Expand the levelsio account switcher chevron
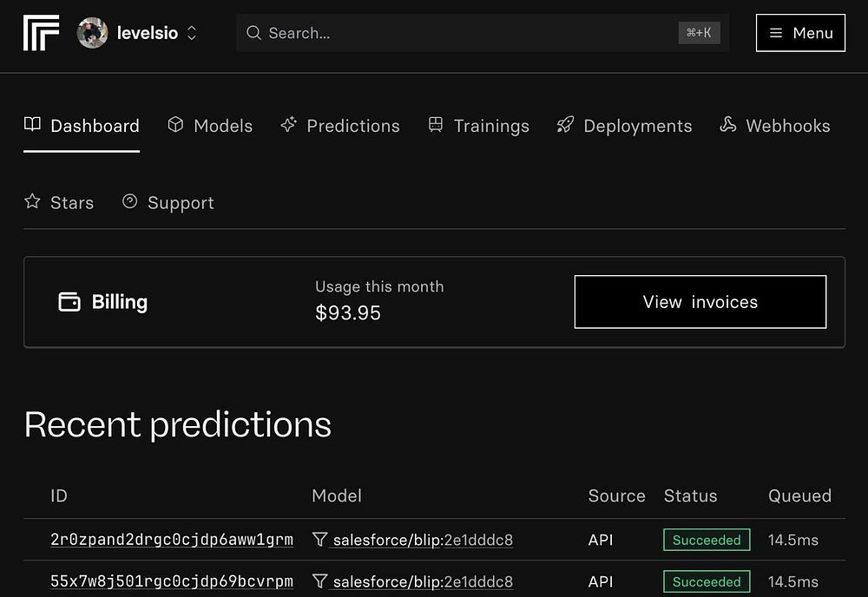Viewport: 868px width, 597px height. tap(192, 33)
